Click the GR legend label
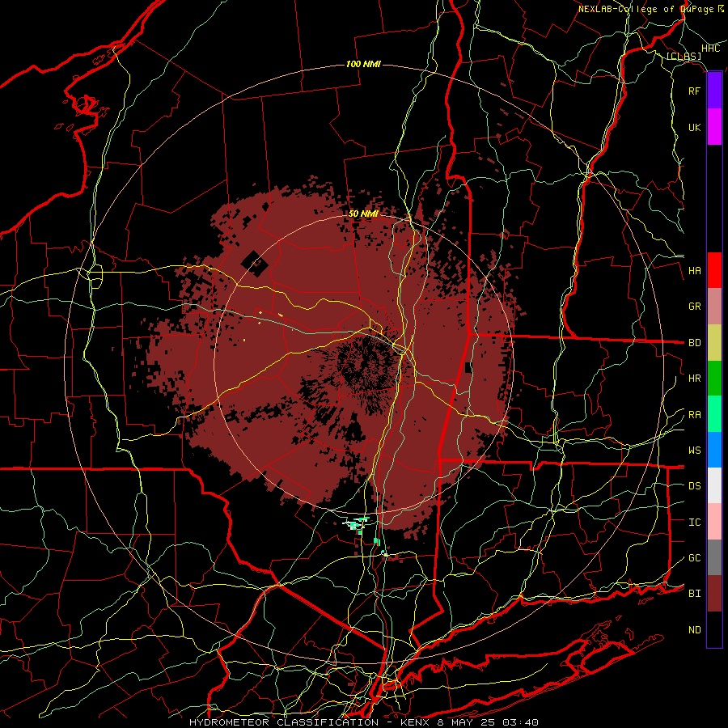Image resolution: width=728 pixels, height=728 pixels. tap(694, 307)
